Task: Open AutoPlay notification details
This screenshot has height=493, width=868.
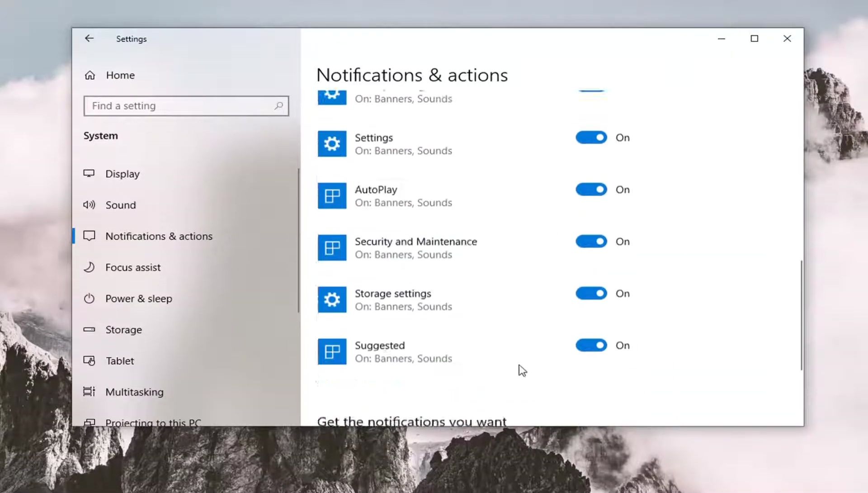Action: (403, 196)
